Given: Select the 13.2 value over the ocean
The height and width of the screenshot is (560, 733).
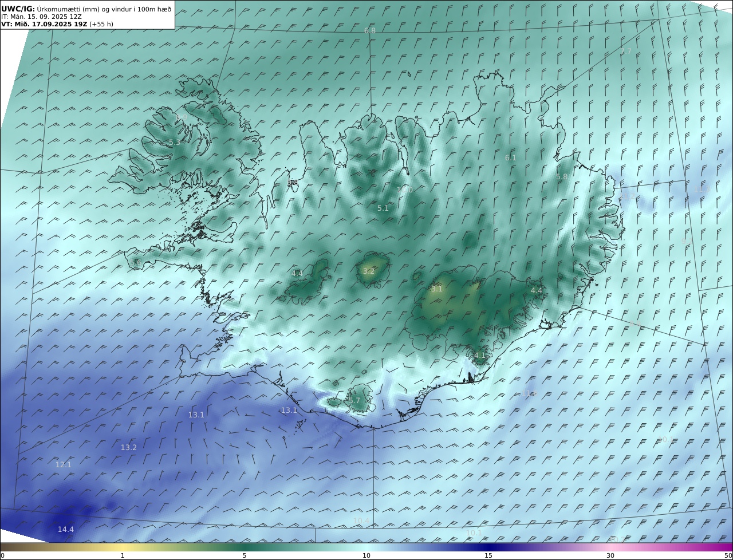Looking at the screenshot, I should (x=128, y=448).
